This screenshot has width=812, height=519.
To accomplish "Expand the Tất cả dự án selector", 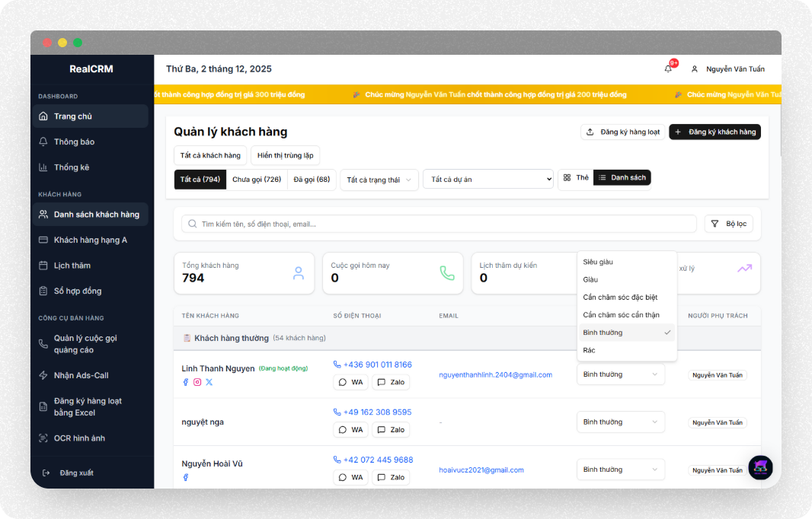I will (x=488, y=179).
